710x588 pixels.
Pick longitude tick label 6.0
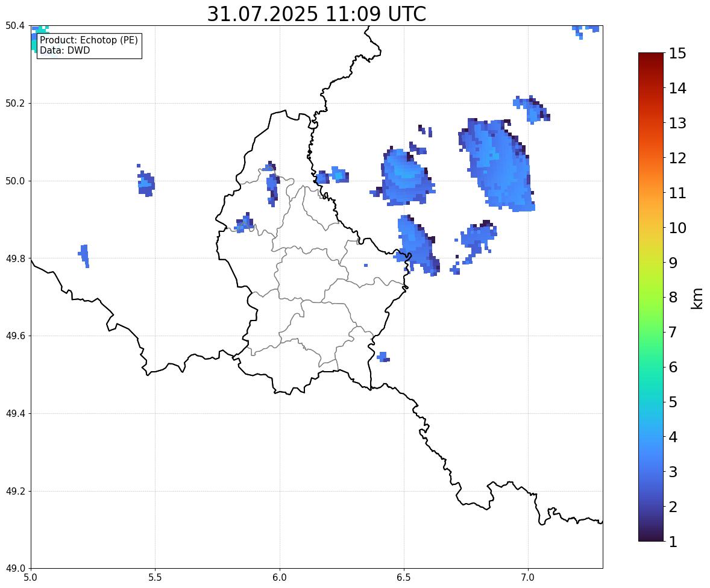point(280,578)
